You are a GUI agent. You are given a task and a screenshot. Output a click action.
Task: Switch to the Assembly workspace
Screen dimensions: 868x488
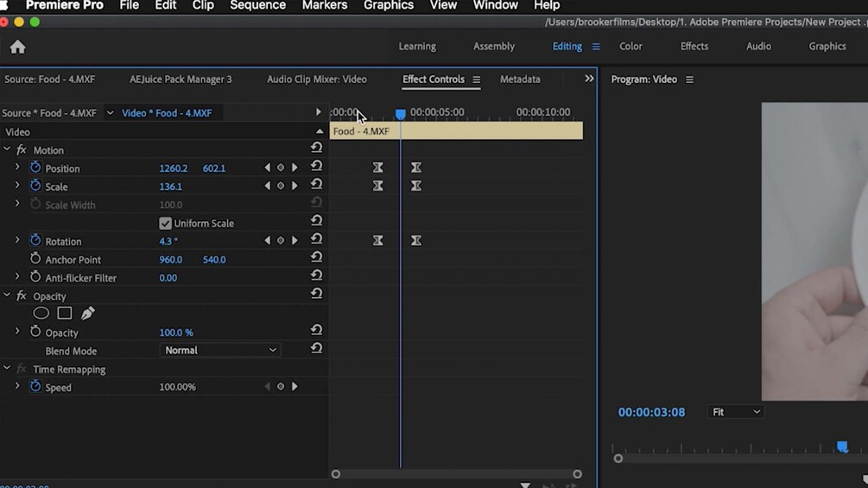[494, 47]
